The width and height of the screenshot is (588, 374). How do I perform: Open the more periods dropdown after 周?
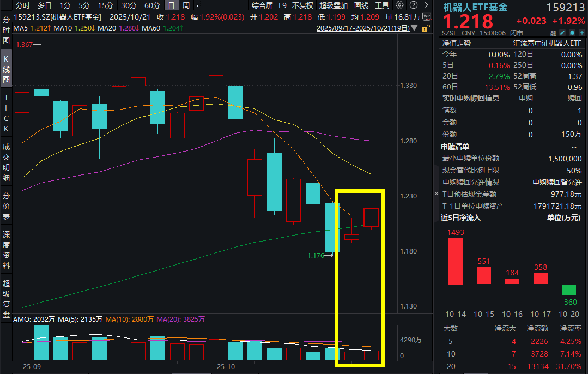197,5
